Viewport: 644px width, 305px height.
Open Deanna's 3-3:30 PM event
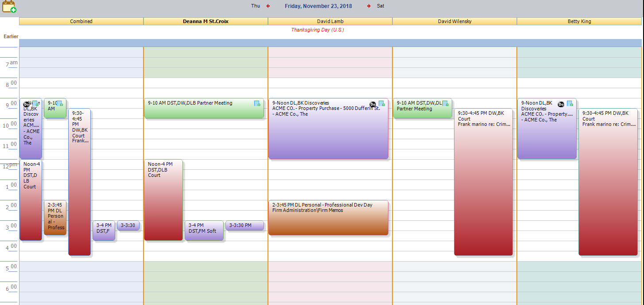[244, 225]
